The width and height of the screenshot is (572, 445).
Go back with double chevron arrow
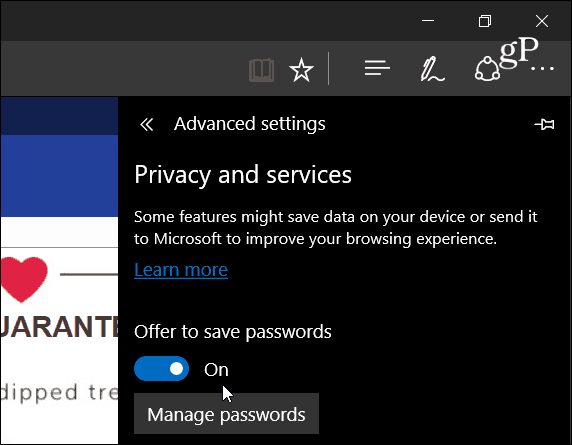tap(147, 125)
